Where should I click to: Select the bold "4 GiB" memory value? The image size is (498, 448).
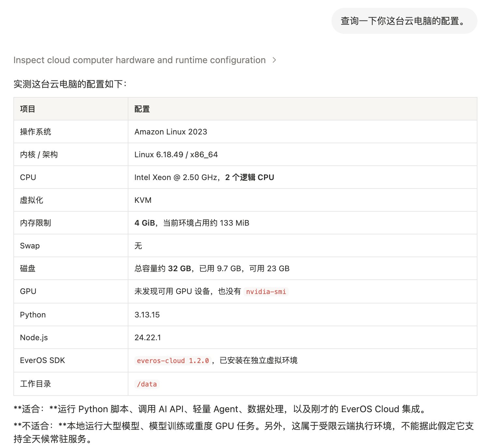145,223
